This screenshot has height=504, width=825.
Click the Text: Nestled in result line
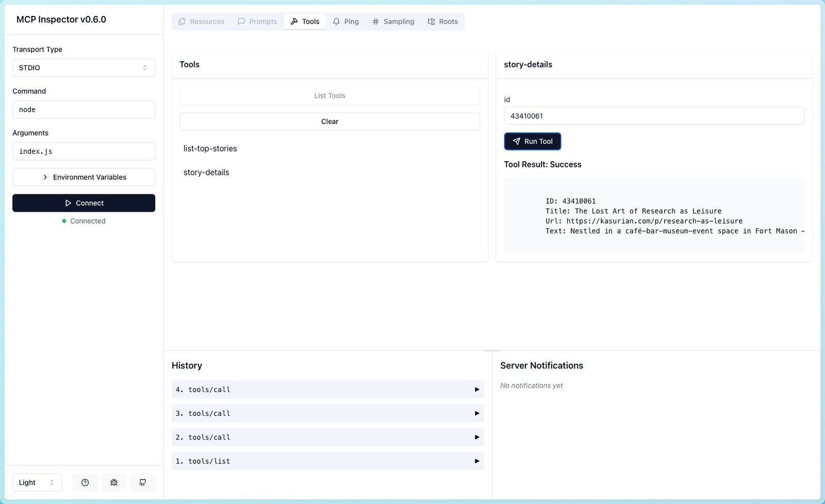click(675, 231)
